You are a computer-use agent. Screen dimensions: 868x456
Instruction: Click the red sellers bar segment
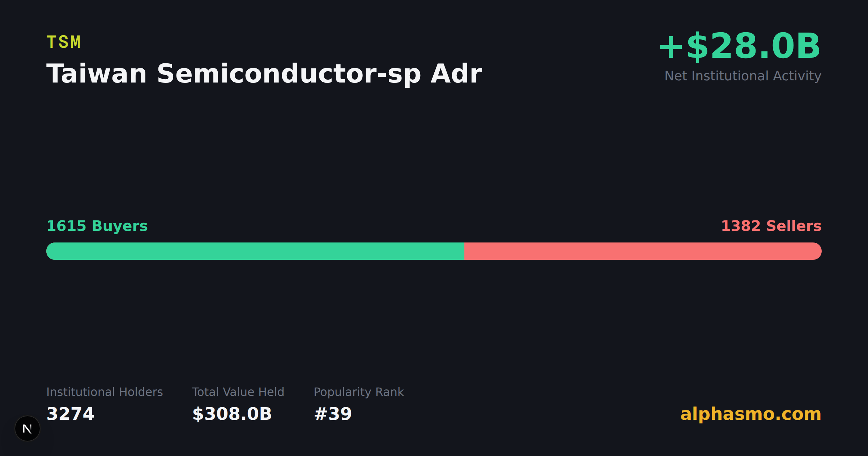(x=643, y=251)
